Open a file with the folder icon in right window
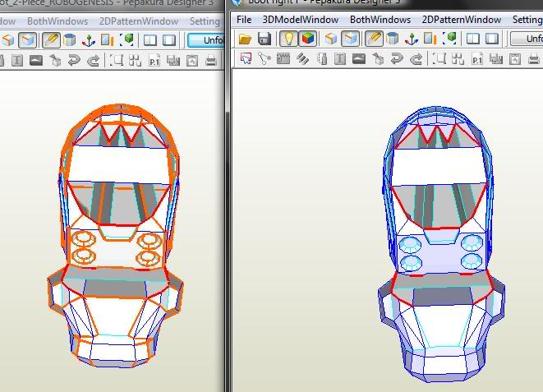Viewport: 543px width, 392px height. (245, 39)
